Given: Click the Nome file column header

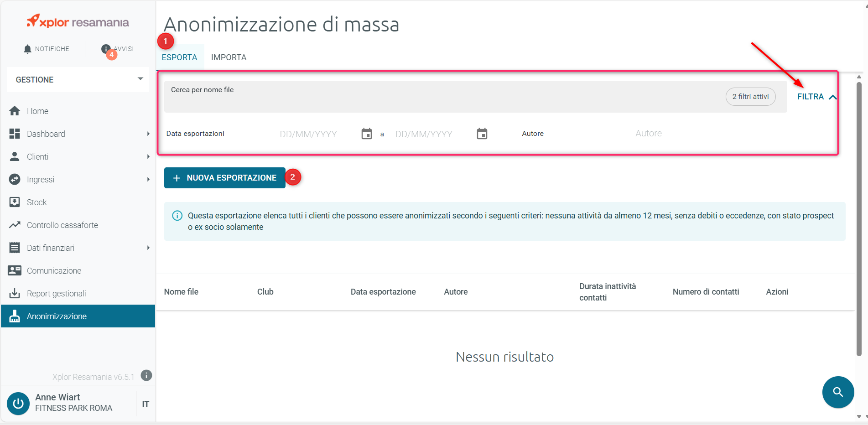Looking at the screenshot, I should pyautogui.click(x=181, y=292).
